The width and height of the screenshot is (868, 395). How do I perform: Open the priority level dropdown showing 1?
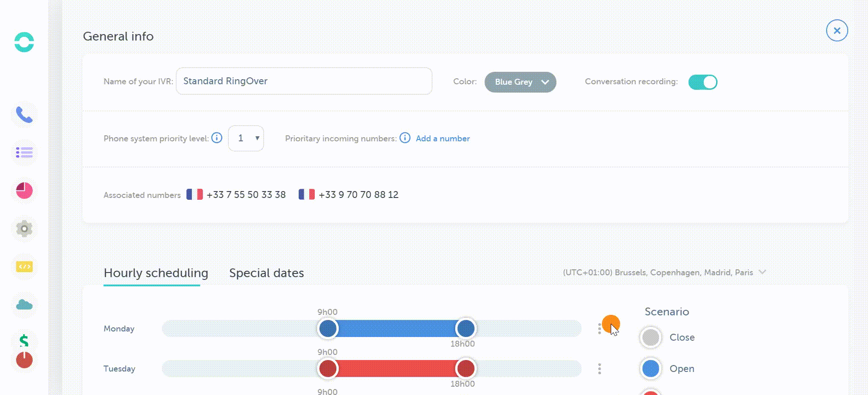(246, 138)
